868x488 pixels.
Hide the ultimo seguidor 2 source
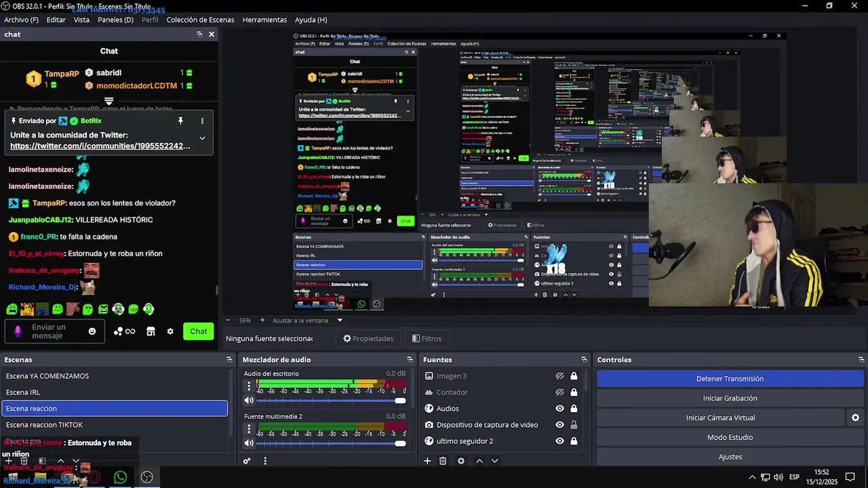click(559, 441)
